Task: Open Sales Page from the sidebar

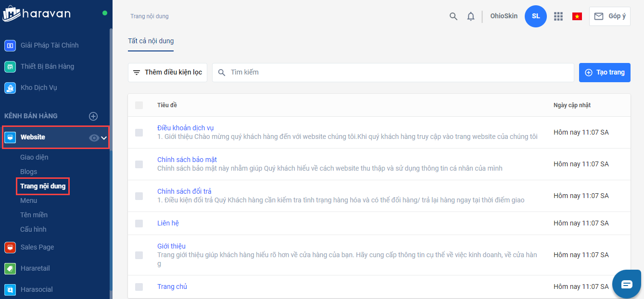Action: pos(37,247)
